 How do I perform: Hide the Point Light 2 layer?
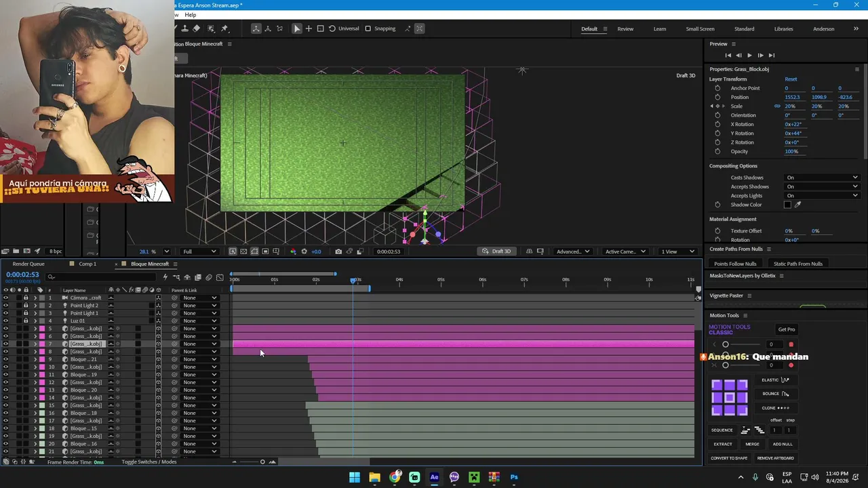tap(5, 306)
